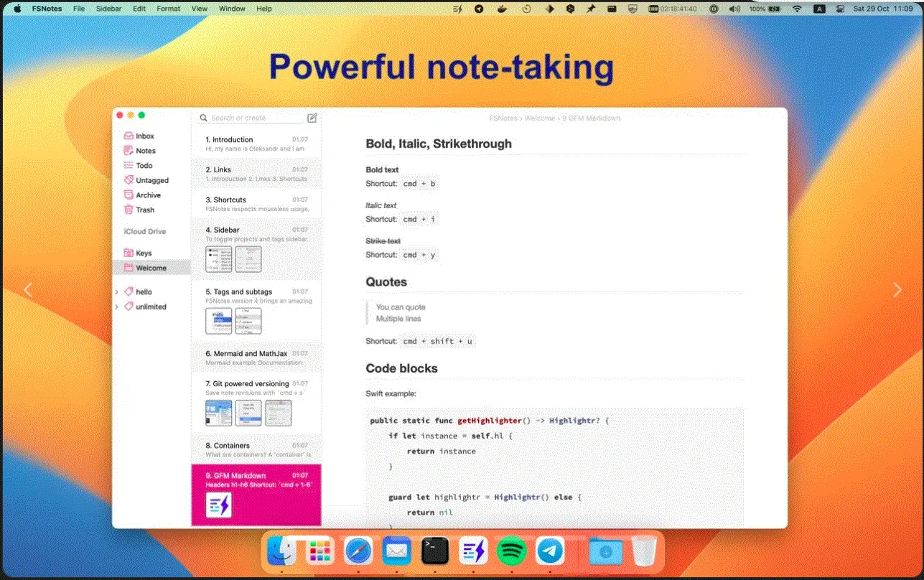Click the unlimited tag label
This screenshot has width=924, height=580.
coord(151,307)
